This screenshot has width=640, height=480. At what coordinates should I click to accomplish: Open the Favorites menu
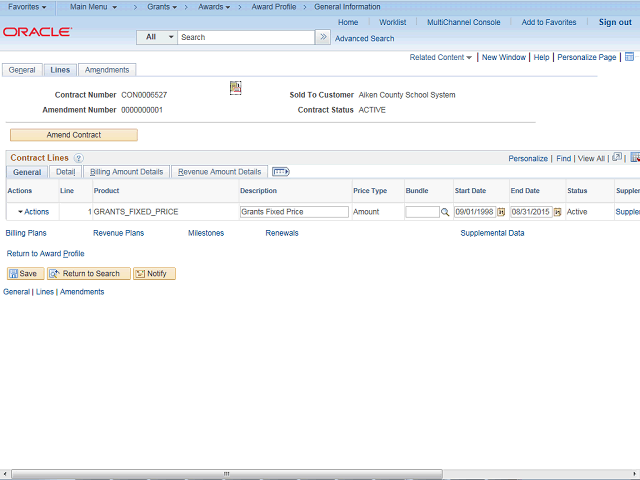coord(27,7)
